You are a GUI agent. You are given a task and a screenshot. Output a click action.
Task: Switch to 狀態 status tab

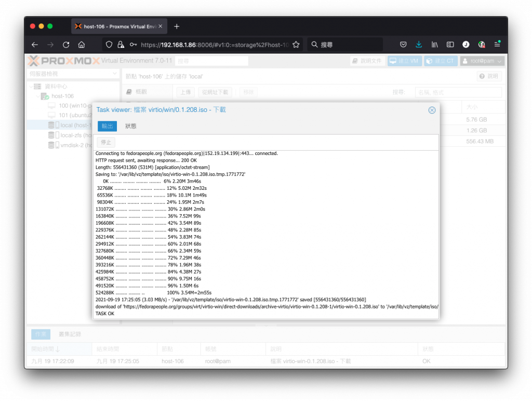point(130,126)
